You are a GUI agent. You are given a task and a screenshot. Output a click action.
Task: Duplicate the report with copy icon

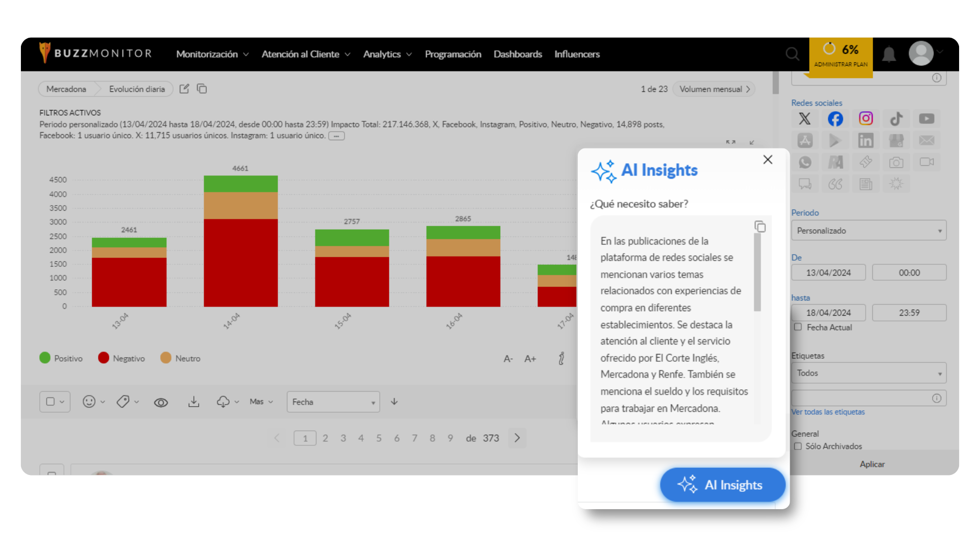click(202, 89)
